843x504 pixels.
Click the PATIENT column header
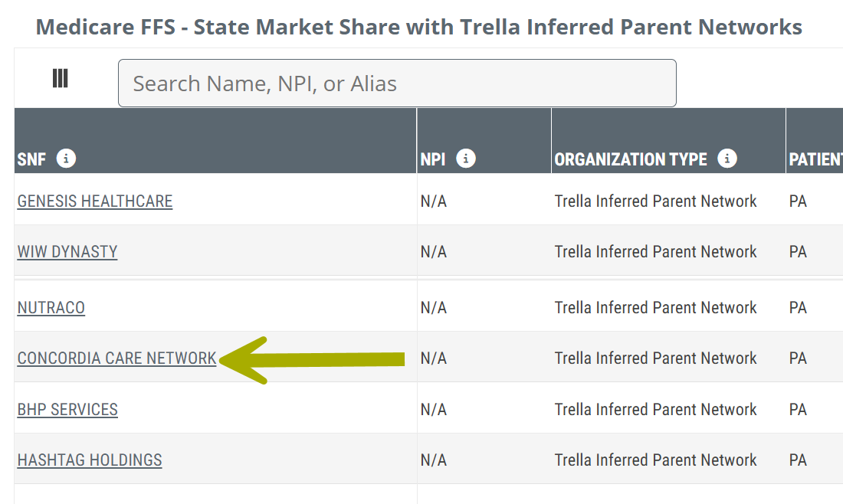pyautogui.click(x=815, y=159)
